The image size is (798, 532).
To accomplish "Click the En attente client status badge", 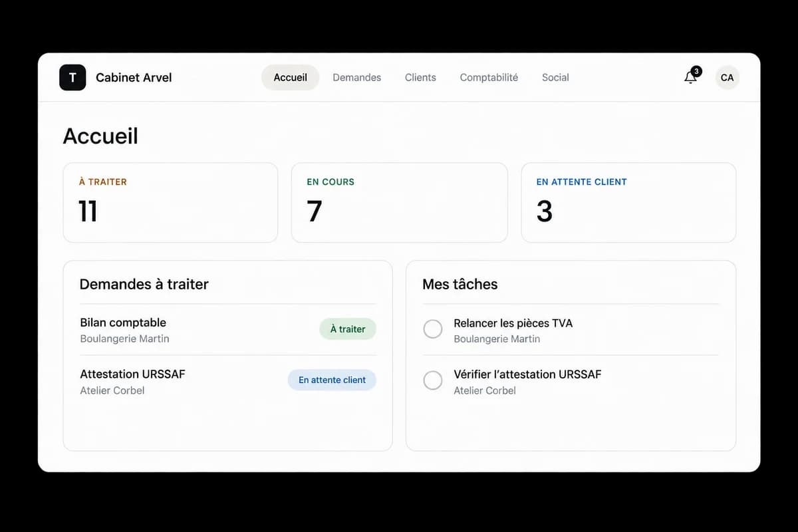I will (x=332, y=380).
